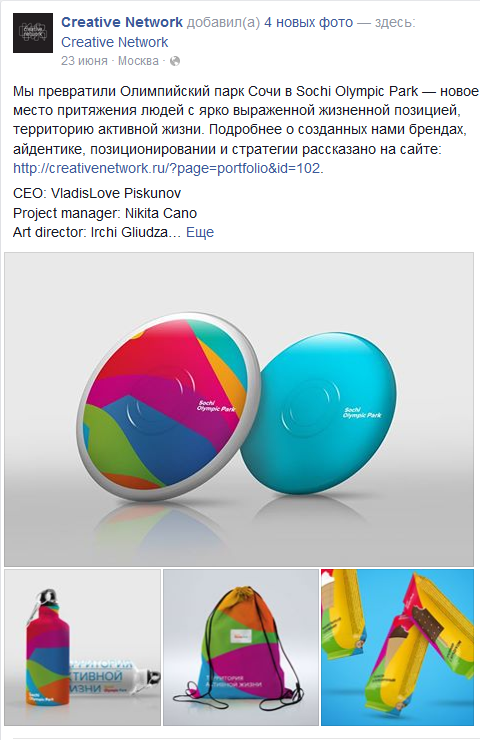
Task: Open the creativenetwork.ru portfolio URL
Action: 167,168
